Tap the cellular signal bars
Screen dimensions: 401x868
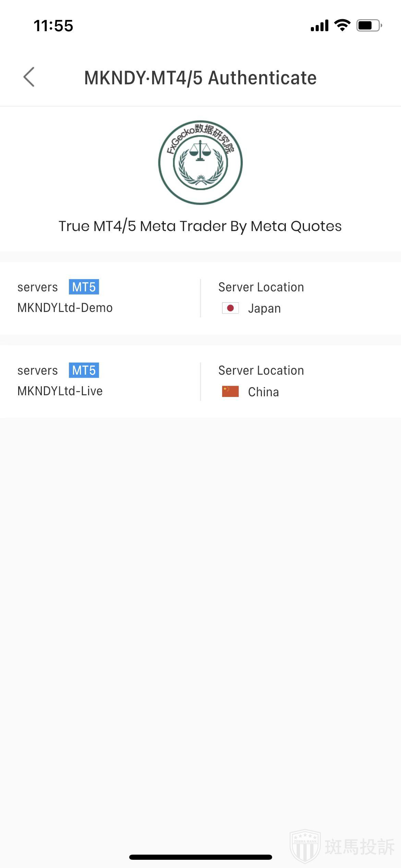(319, 25)
